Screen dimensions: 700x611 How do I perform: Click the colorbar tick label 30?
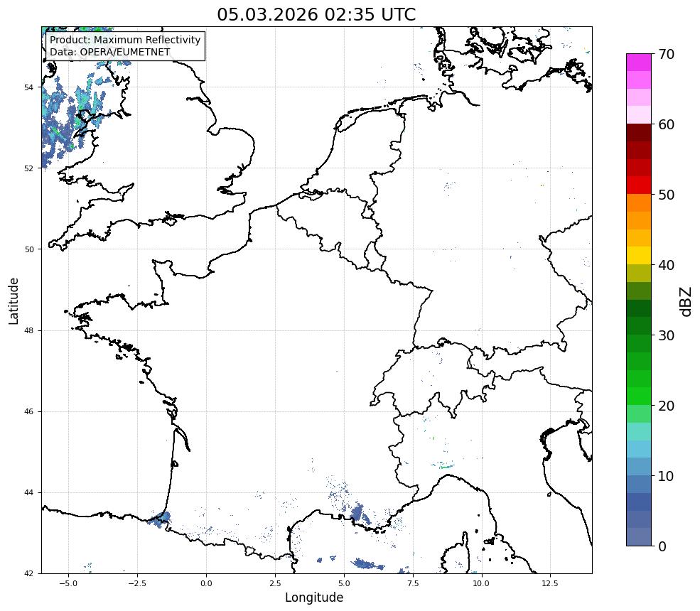pyautogui.click(x=666, y=335)
